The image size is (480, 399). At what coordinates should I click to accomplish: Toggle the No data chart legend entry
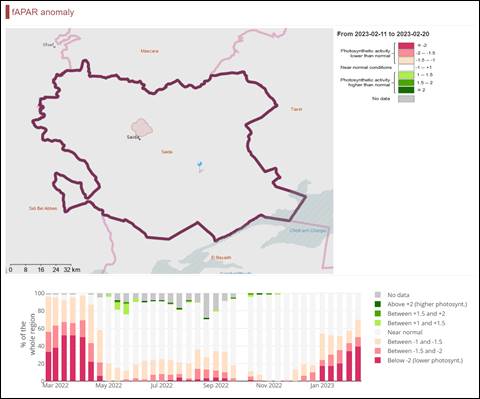pyautogui.click(x=392, y=295)
